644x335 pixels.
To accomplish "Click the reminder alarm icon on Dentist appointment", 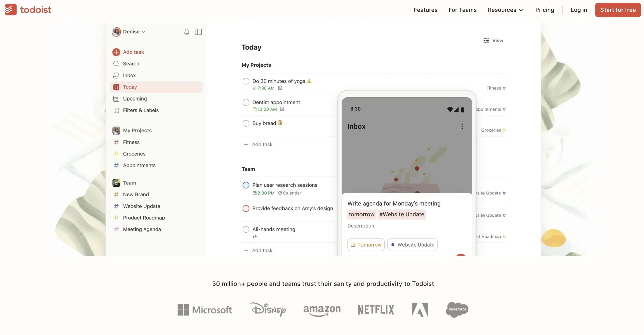I will tap(282, 109).
